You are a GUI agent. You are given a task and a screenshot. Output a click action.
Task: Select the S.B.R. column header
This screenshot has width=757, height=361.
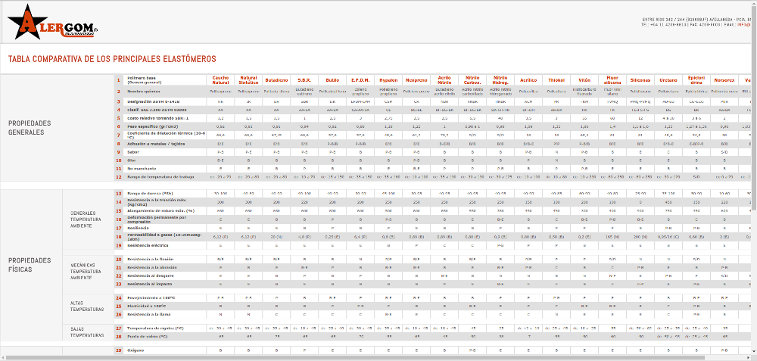click(x=304, y=80)
